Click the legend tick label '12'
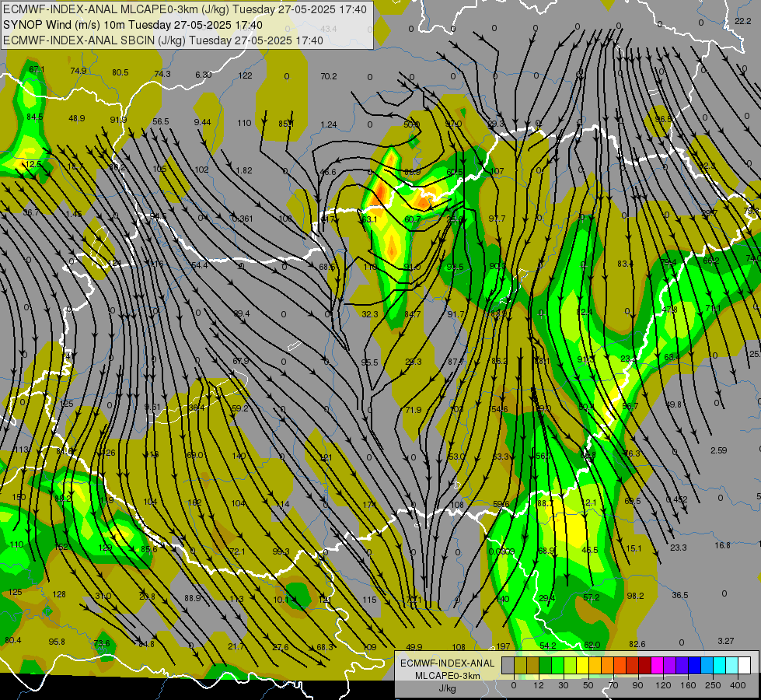This screenshot has height=700, width=761. [538, 685]
